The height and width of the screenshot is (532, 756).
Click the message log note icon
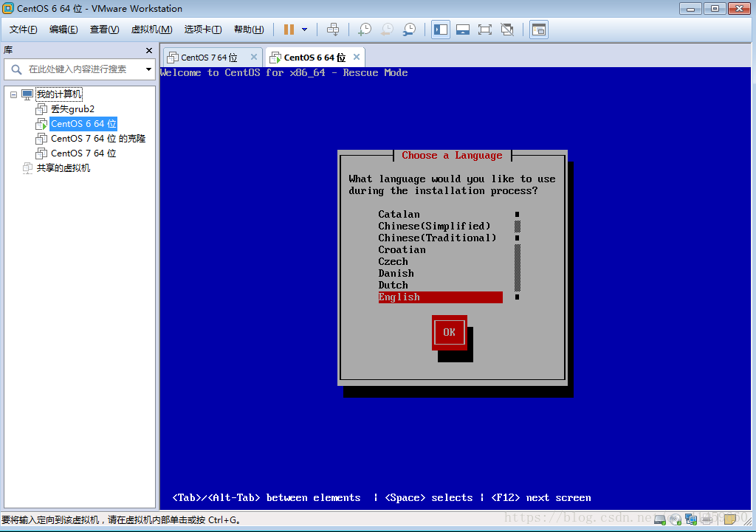729,519
